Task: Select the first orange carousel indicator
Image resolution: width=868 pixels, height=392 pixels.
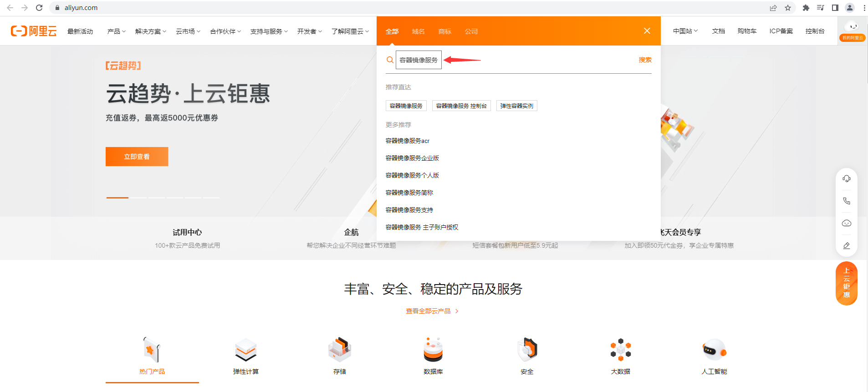Action: (117, 198)
